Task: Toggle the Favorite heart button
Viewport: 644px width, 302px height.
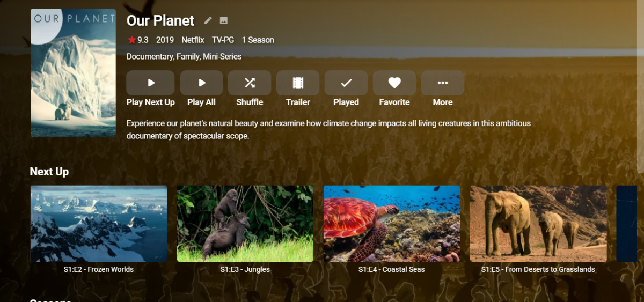Action: click(x=394, y=83)
